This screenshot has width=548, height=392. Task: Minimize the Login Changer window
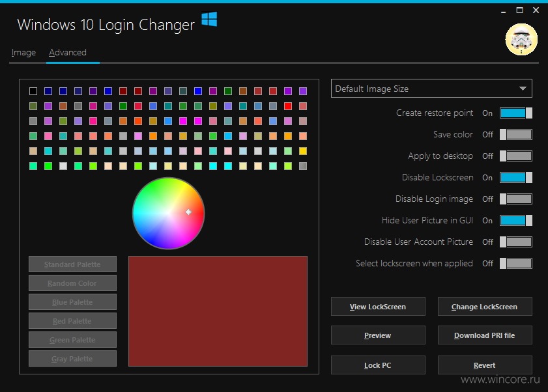(503, 11)
